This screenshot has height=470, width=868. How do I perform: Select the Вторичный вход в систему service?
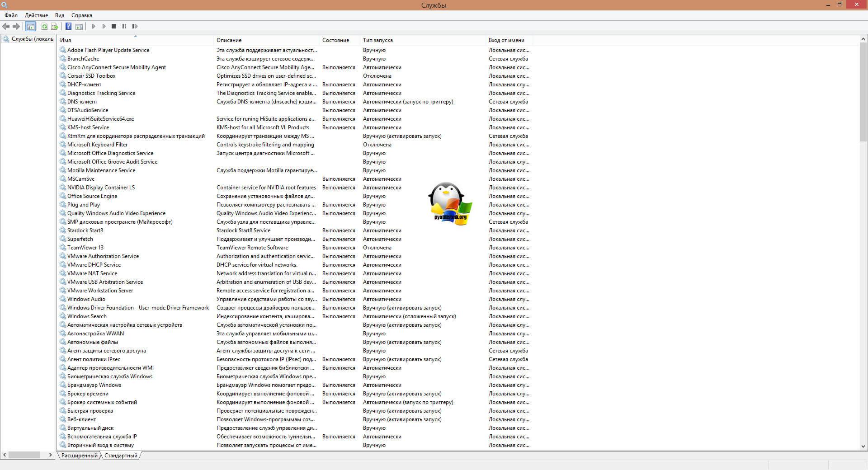pyautogui.click(x=100, y=445)
